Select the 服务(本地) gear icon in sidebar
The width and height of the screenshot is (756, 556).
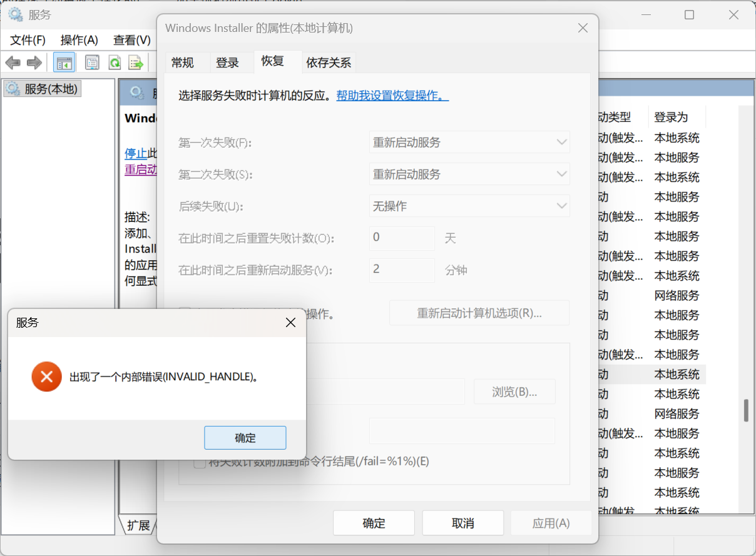click(x=13, y=88)
